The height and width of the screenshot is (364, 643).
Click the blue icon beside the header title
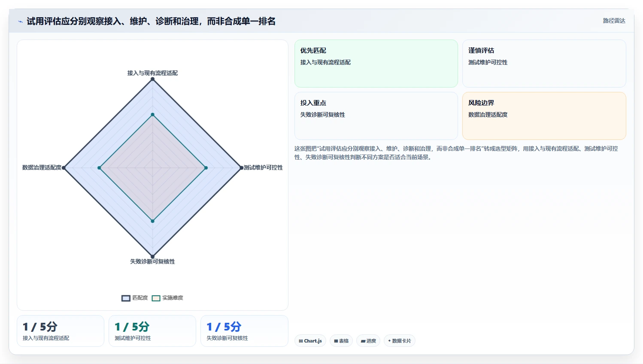pyautogui.click(x=20, y=21)
